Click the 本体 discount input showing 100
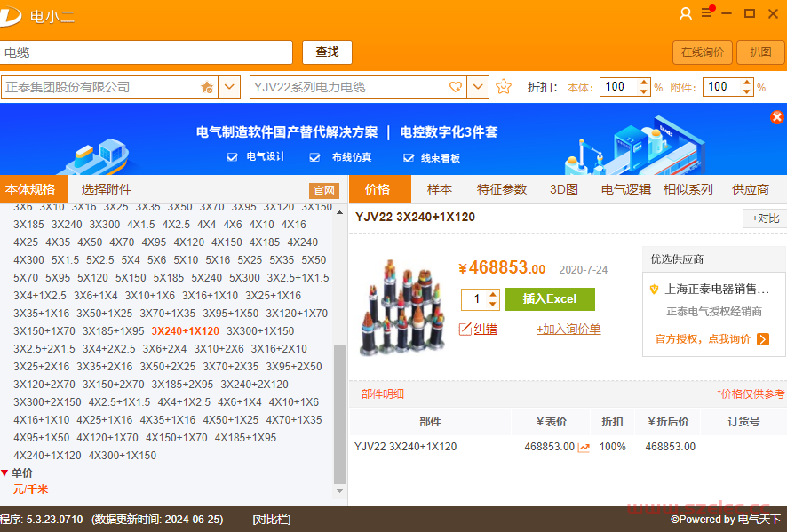The image size is (787, 532). tap(619, 87)
